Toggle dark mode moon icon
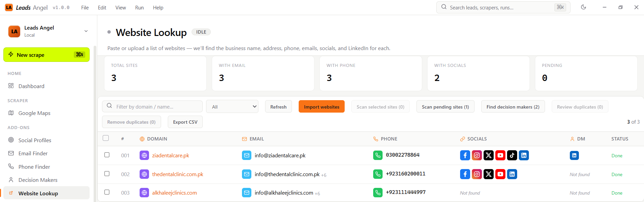Screen dimensions: 644x202 pyautogui.click(x=584, y=7)
